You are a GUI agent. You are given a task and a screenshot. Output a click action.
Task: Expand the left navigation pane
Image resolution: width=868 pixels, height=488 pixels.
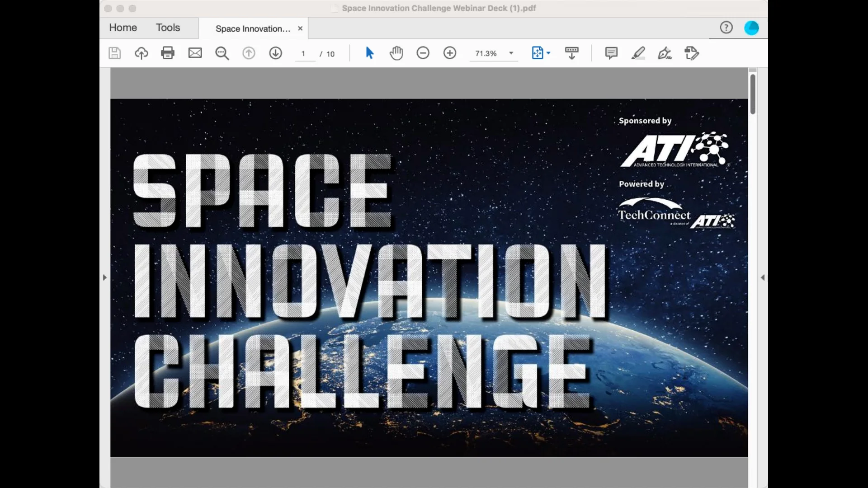point(104,277)
